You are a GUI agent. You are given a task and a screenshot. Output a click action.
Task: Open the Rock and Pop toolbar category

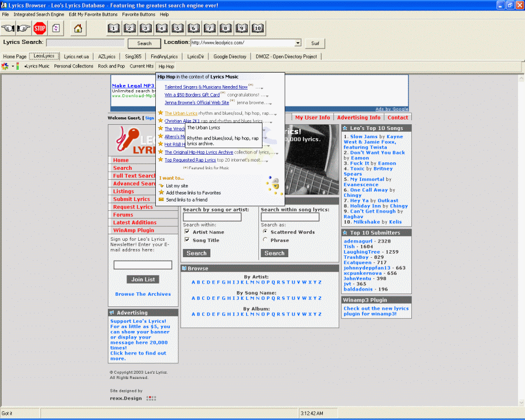tap(111, 66)
